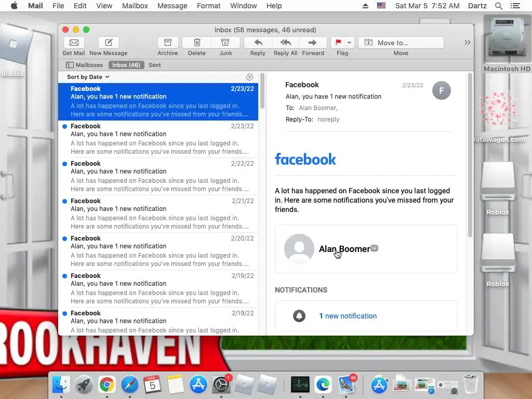This screenshot has height=399, width=532.
Task: Open the Alan Boomer profile name link
Action: 344,249
